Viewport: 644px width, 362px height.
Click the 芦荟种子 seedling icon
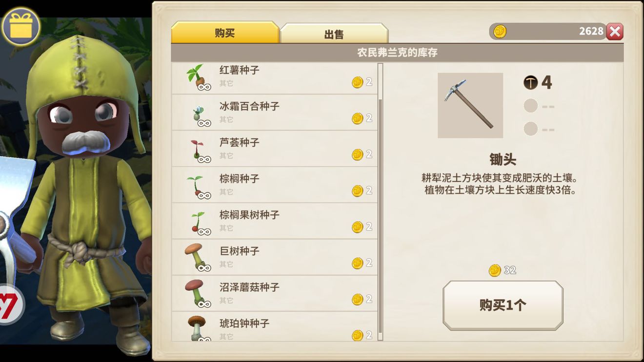coord(199,151)
